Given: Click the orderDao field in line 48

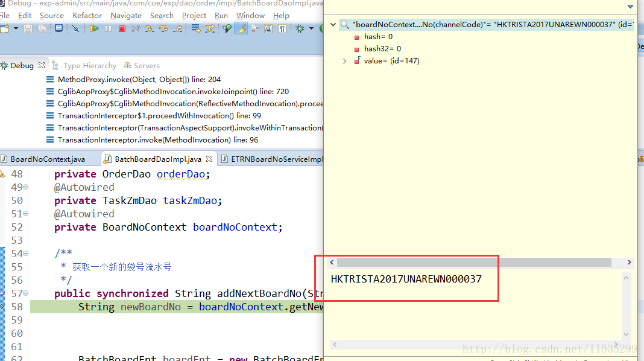Looking at the screenshot, I should [181, 174].
